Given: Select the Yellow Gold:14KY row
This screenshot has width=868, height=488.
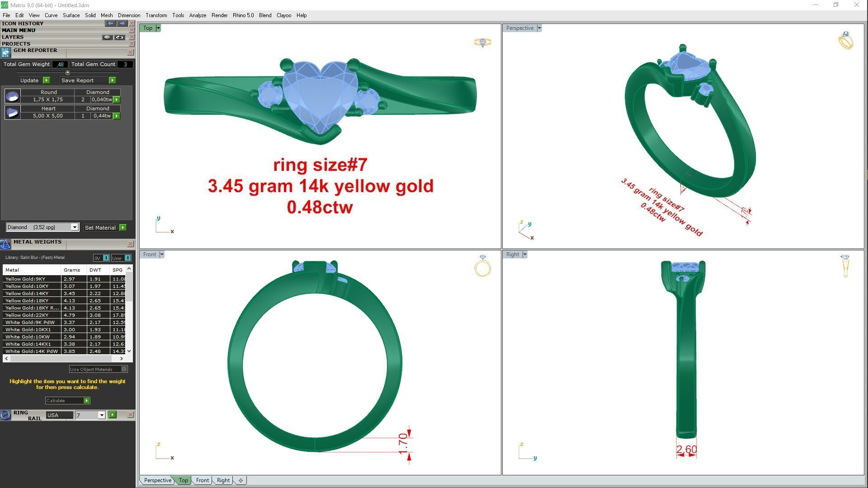Looking at the screenshot, I should 64,293.
